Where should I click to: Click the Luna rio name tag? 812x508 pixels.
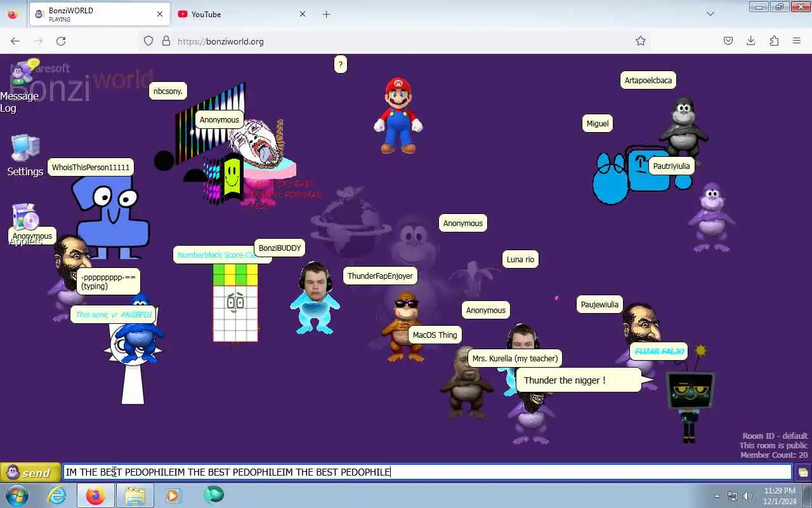coord(520,259)
